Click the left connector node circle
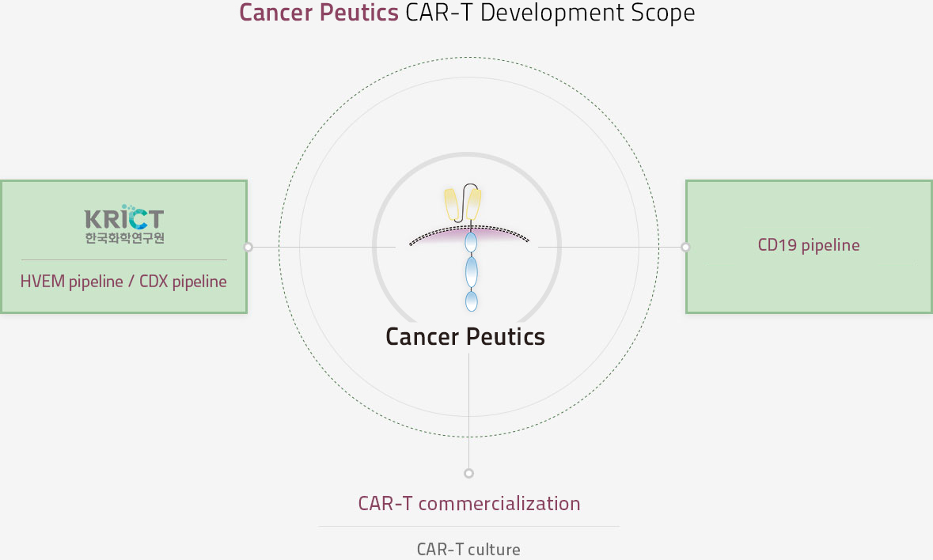Image resolution: width=933 pixels, height=560 pixels. point(248,248)
